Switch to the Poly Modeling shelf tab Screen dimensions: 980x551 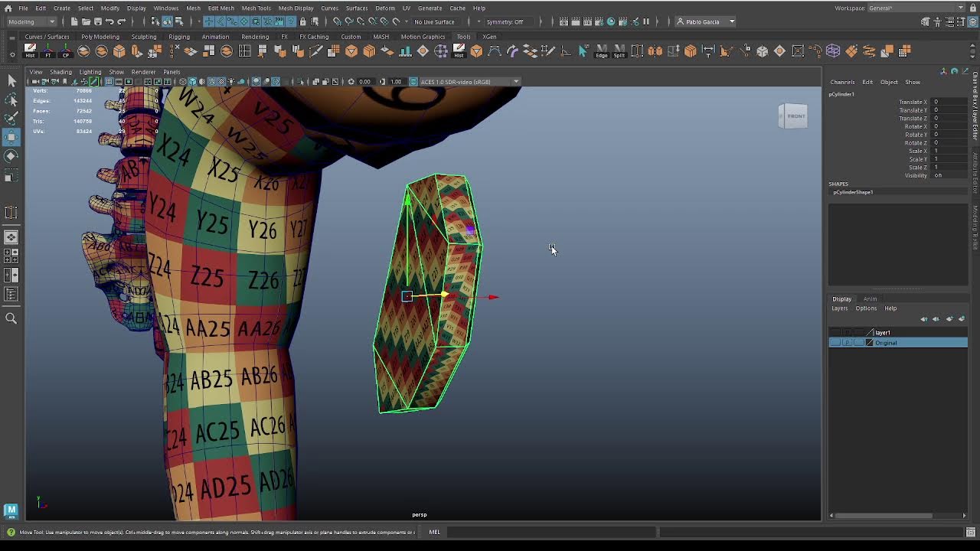coord(100,37)
